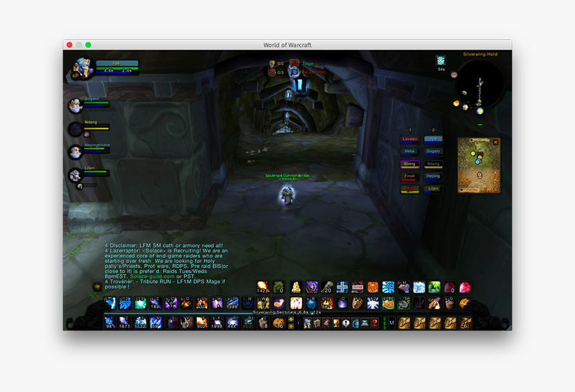Select raid member Heba
Screen dimensions: 575x392
[x=410, y=152]
